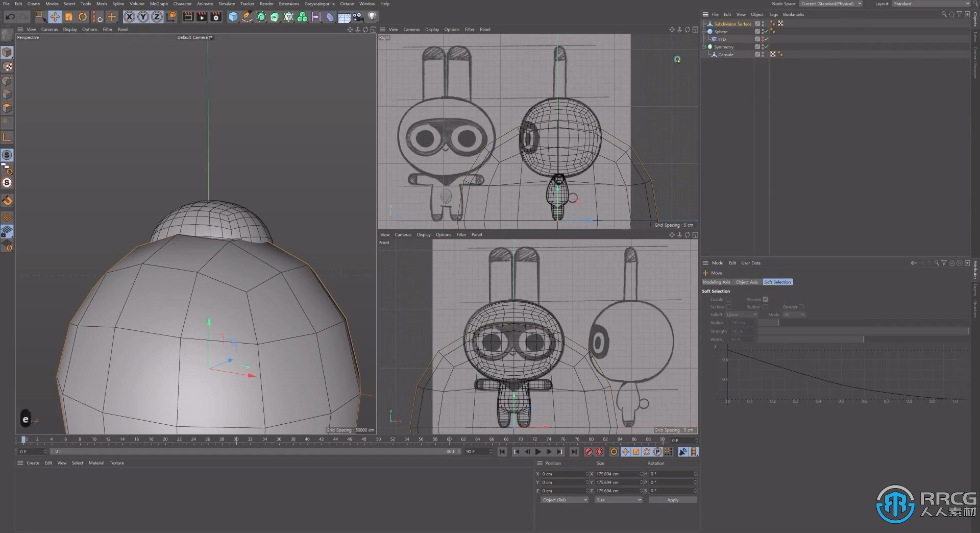Image resolution: width=980 pixels, height=533 pixels.
Task: Click the Autokeying button
Action: 600,452
